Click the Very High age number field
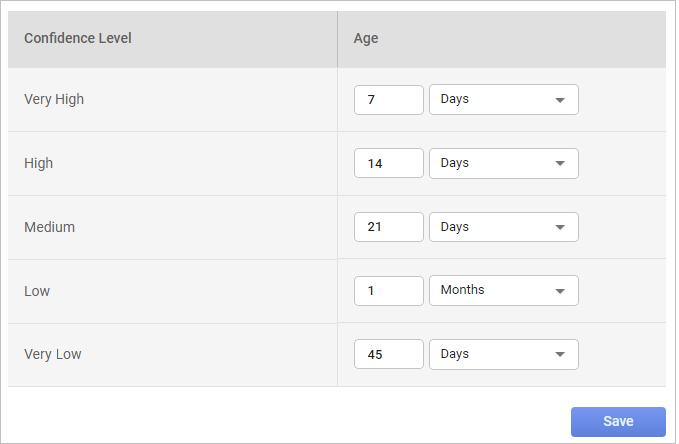The height and width of the screenshot is (444, 679). click(389, 100)
